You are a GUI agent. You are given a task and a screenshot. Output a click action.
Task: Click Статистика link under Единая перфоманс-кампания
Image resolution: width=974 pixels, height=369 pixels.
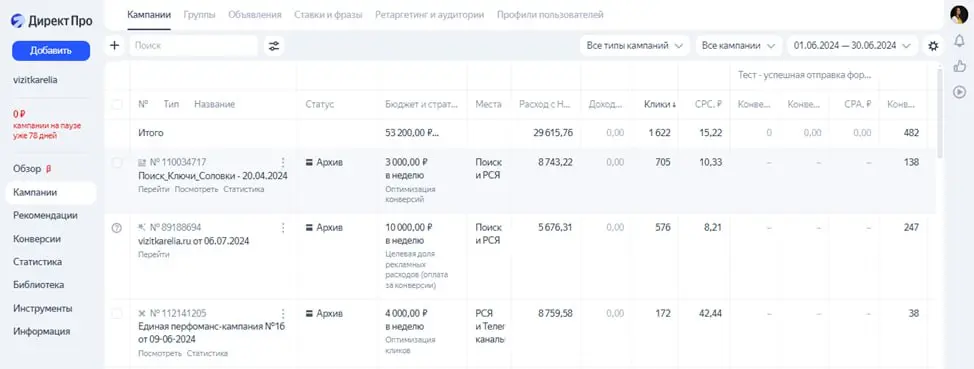coord(207,353)
